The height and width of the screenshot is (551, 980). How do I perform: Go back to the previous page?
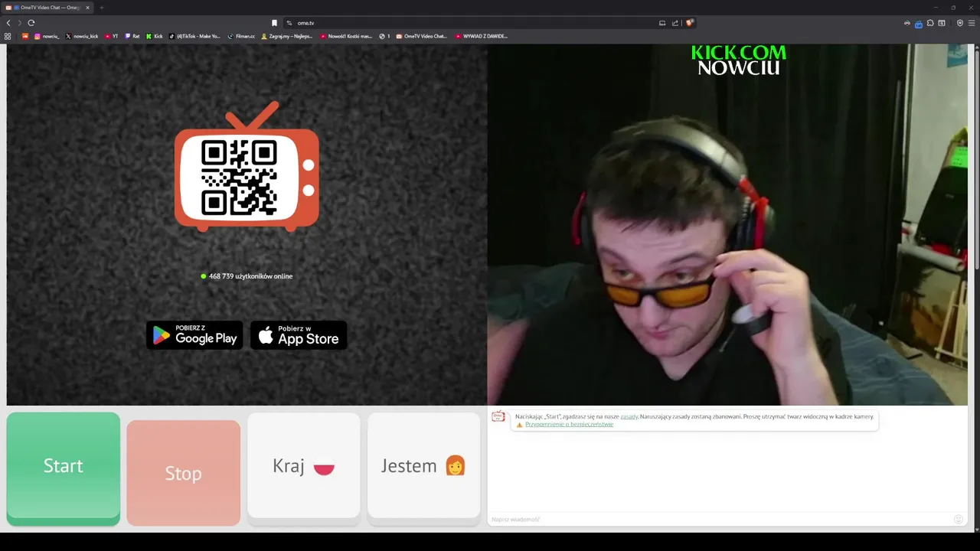click(x=8, y=23)
